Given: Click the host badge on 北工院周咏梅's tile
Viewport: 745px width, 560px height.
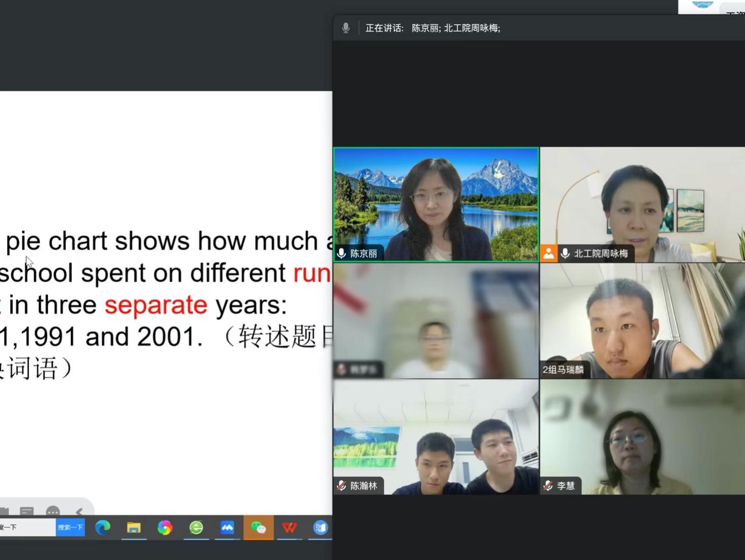Looking at the screenshot, I should click(x=549, y=253).
